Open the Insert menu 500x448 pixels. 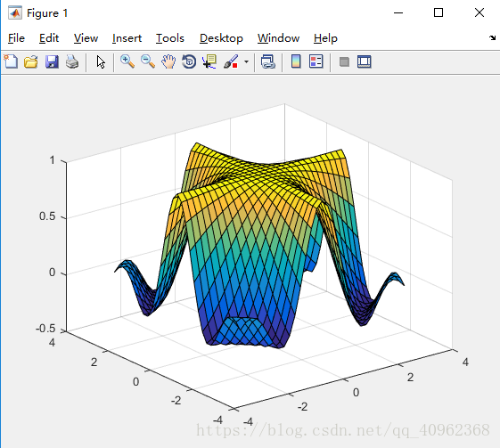pyautogui.click(x=127, y=38)
